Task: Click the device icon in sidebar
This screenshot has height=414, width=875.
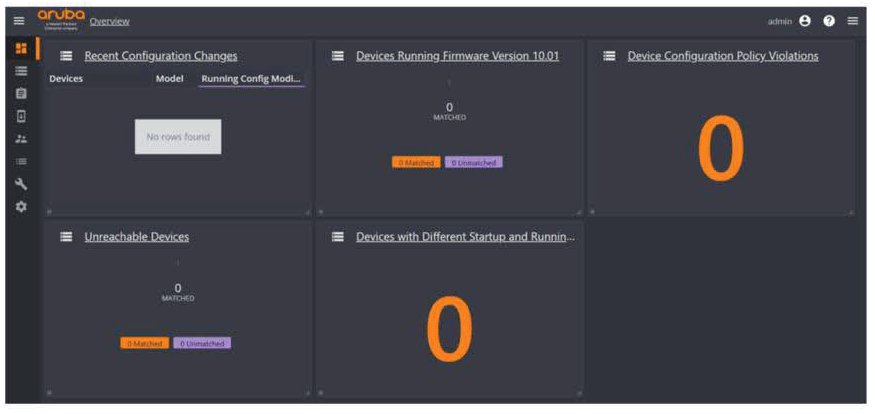Action: pyautogui.click(x=21, y=116)
